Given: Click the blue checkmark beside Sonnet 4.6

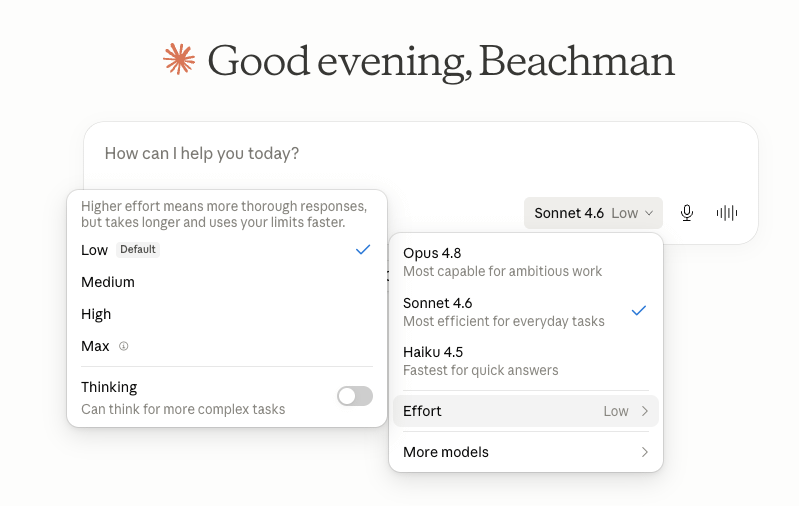Looking at the screenshot, I should (638, 311).
